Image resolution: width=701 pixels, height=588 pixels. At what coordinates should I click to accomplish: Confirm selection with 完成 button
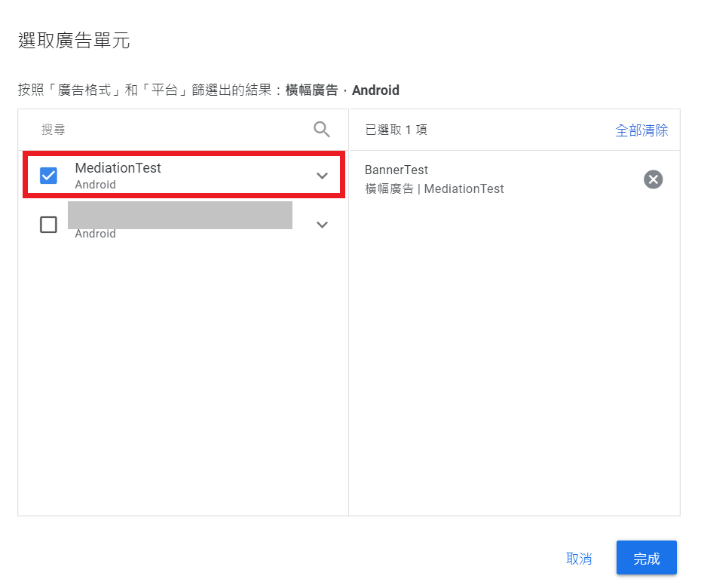coord(647,558)
